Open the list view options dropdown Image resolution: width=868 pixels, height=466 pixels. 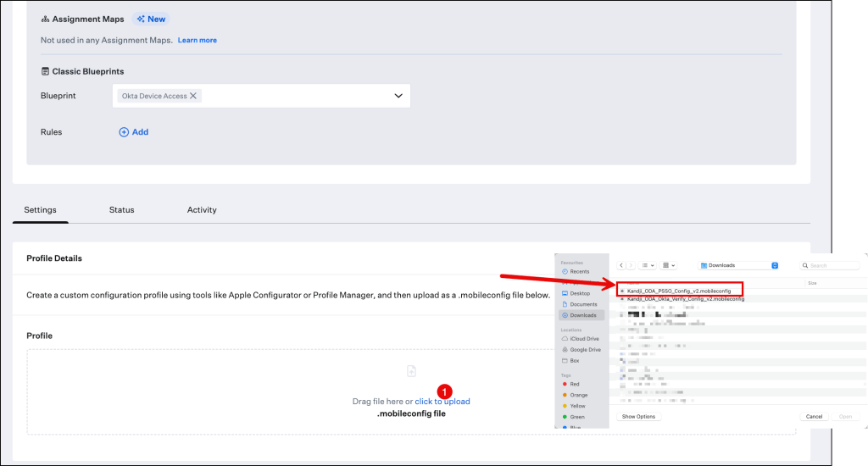(x=648, y=265)
